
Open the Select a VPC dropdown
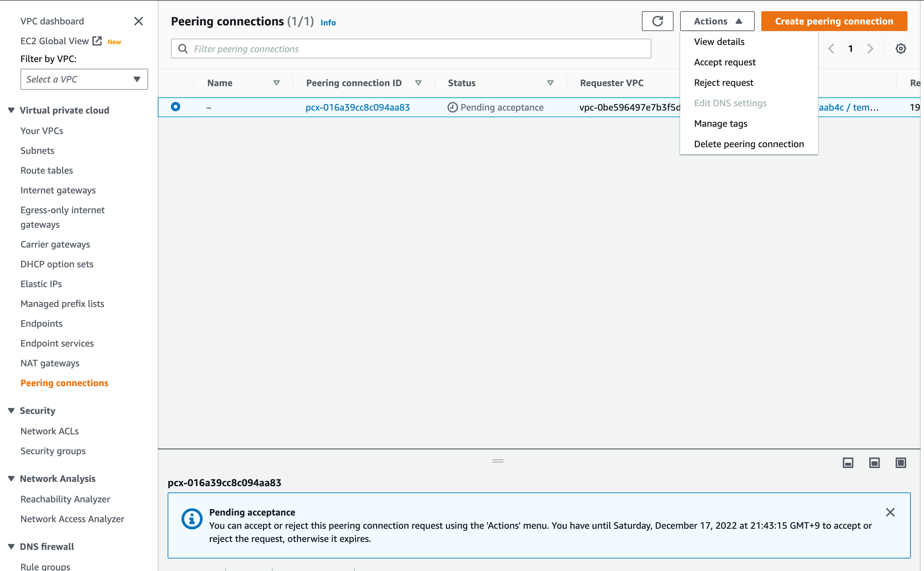point(84,79)
